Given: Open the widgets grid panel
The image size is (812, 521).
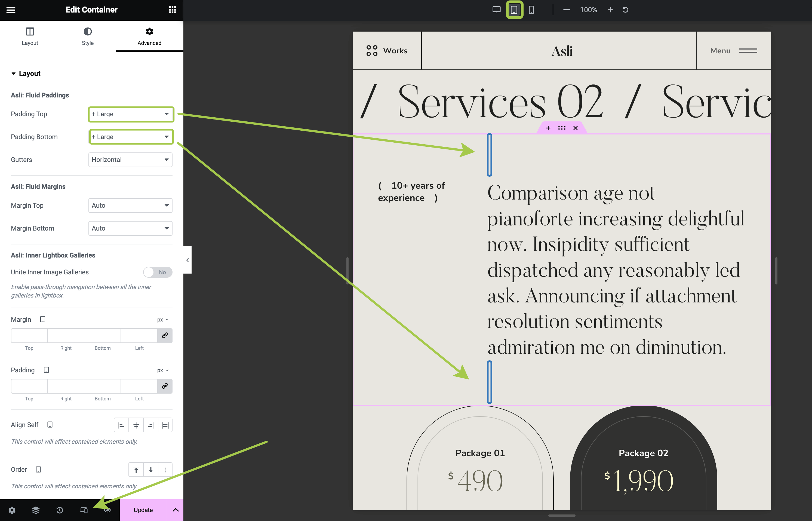Looking at the screenshot, I should click(173, 10).
